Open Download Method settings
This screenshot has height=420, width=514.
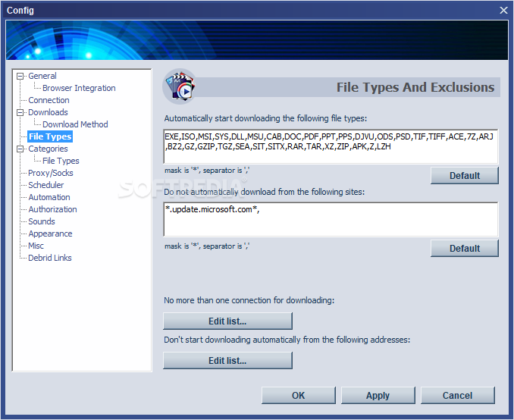coord(75,124)
